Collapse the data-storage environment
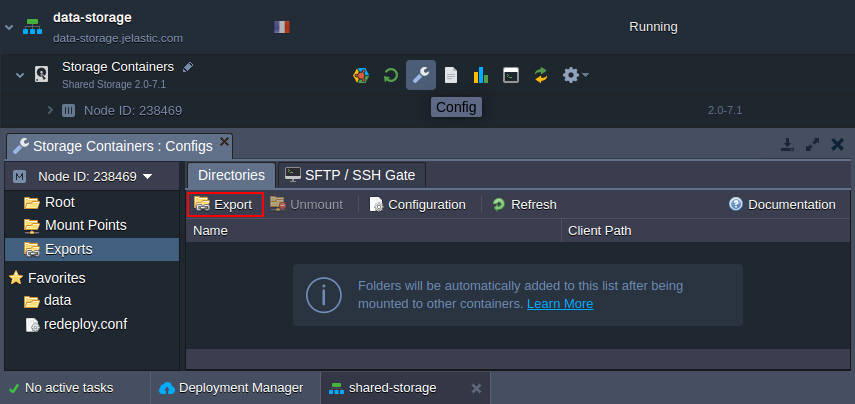 (9, 27)
